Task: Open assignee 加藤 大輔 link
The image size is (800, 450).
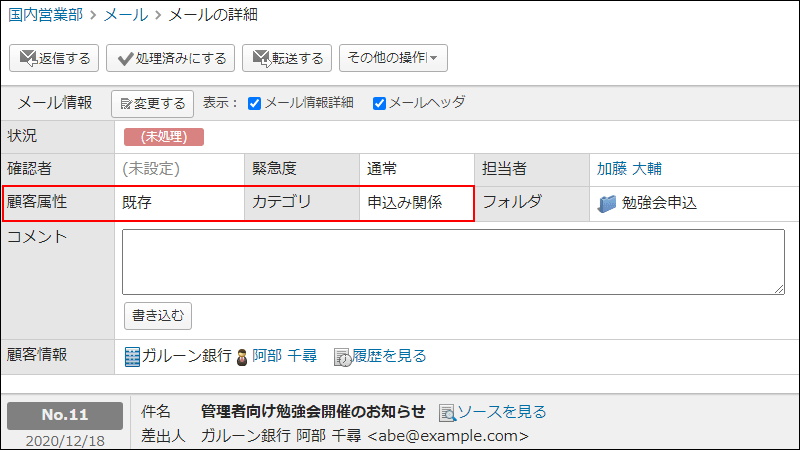Action: 629,169
